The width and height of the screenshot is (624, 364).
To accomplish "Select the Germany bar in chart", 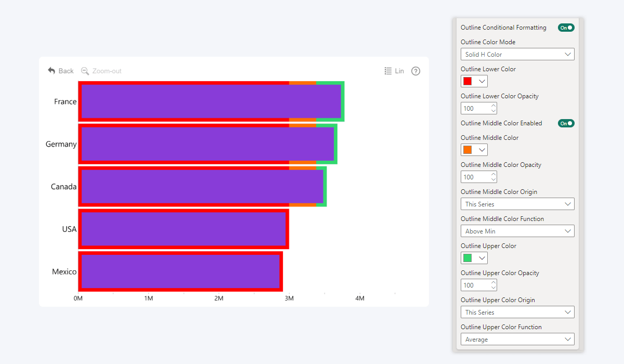I will point(208,144).
